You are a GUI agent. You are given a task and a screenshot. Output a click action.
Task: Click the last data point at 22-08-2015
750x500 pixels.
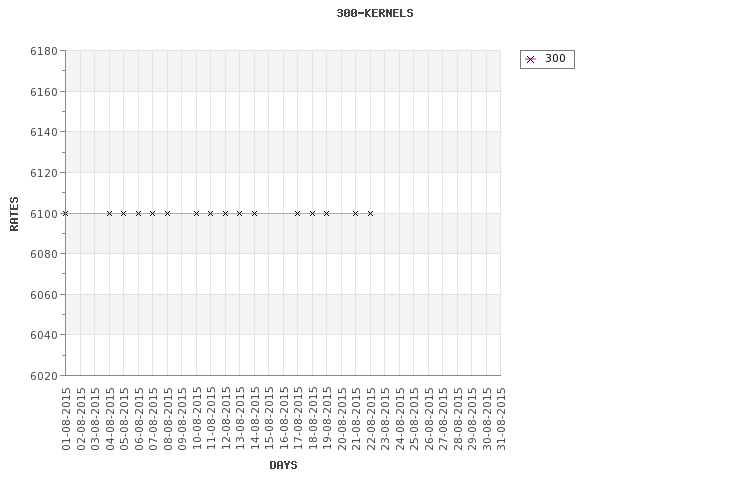[x=370, y=213]
